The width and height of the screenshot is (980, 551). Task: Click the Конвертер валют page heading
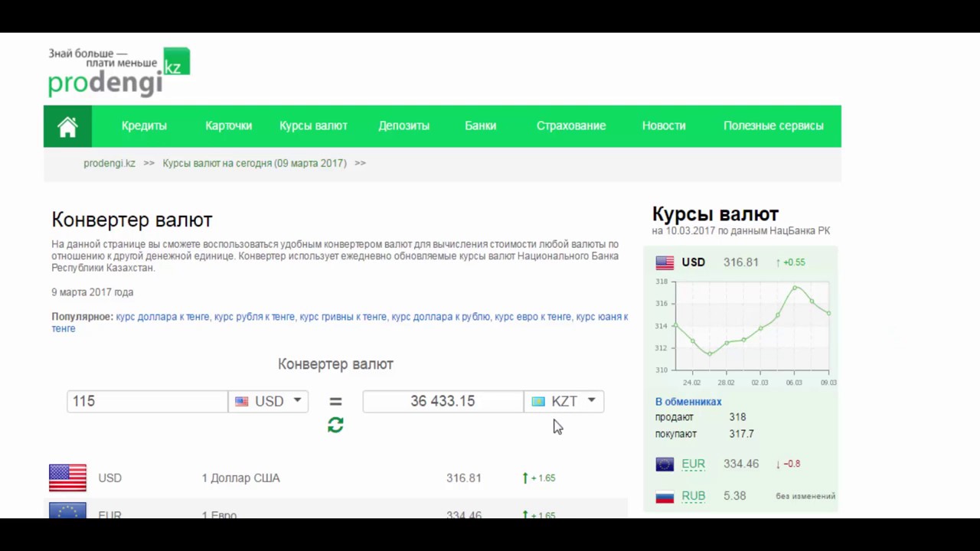(132, 220)
